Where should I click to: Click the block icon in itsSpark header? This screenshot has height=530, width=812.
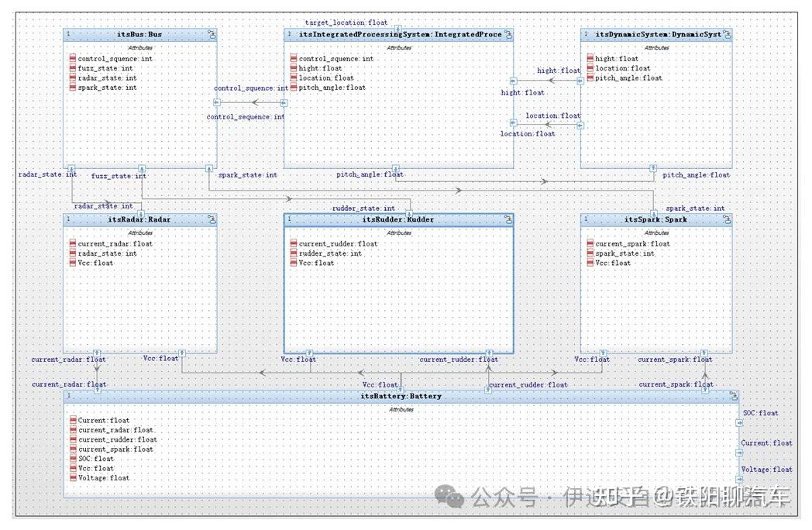[x=727, y=219]
